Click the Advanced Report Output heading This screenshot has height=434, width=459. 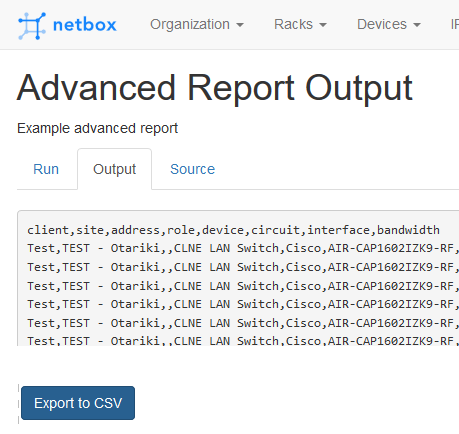point(215,88)
